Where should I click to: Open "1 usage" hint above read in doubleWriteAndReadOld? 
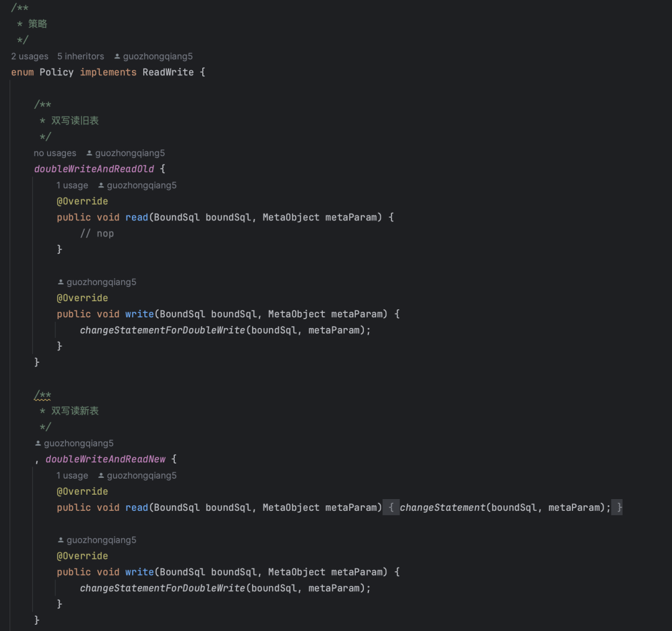point(72,185)
